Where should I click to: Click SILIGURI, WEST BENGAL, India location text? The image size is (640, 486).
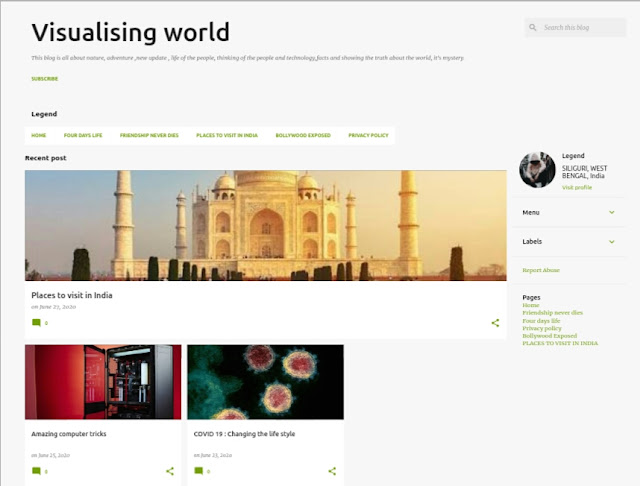[584, 172]
